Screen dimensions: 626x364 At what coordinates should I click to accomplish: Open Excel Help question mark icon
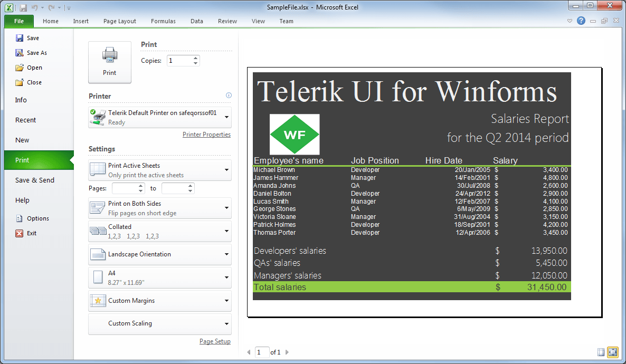coord(581,21)
